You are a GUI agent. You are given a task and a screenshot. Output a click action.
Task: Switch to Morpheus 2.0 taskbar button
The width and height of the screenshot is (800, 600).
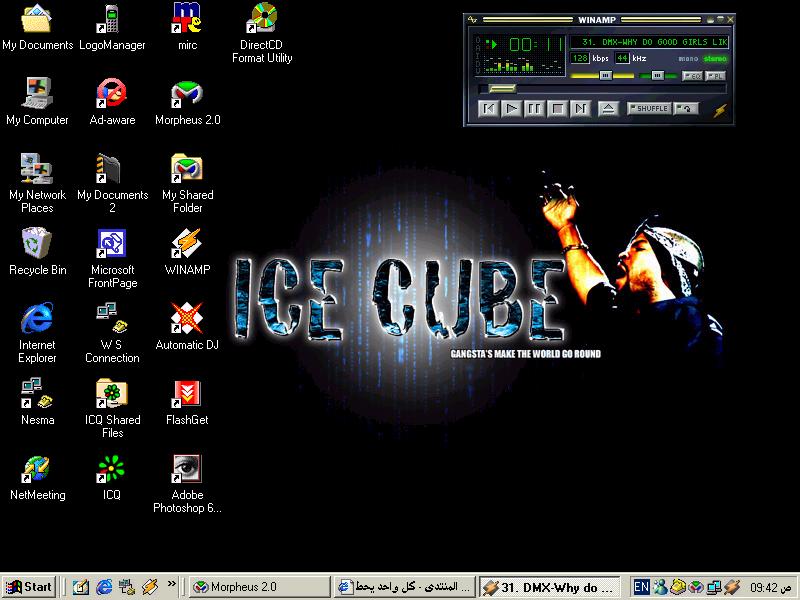coord(259,587)
